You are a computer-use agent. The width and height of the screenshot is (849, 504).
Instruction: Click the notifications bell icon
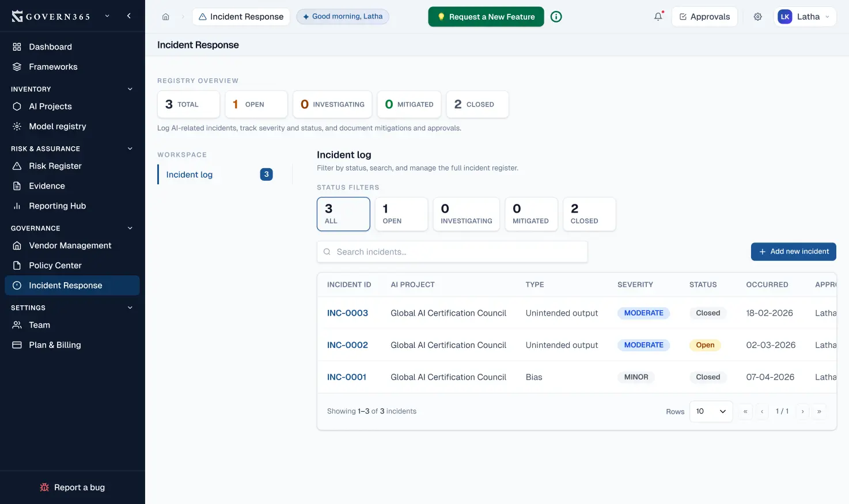(x=658, y=17)
